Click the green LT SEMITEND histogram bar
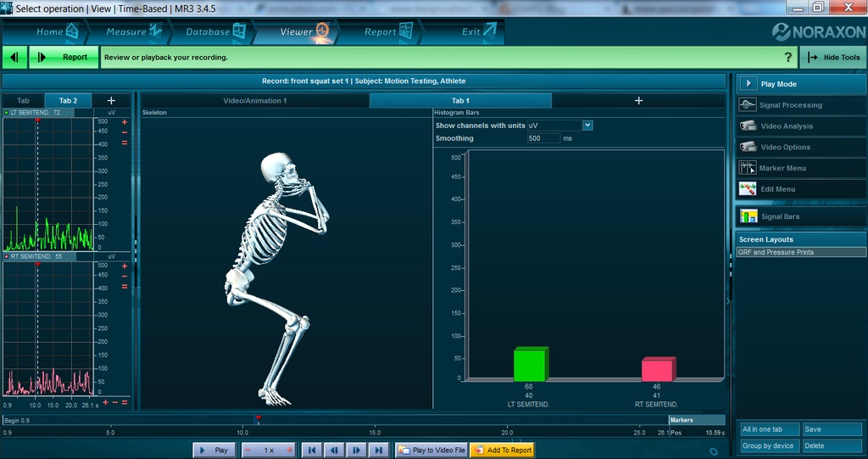This screenshot has width=868, height=459. tap(531, 364)
